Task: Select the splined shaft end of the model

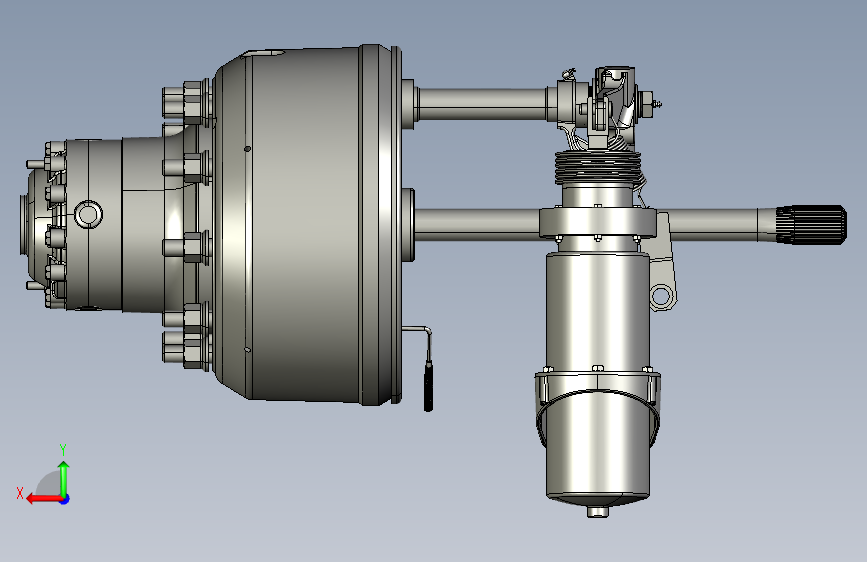Action: (x=811, y=224)
